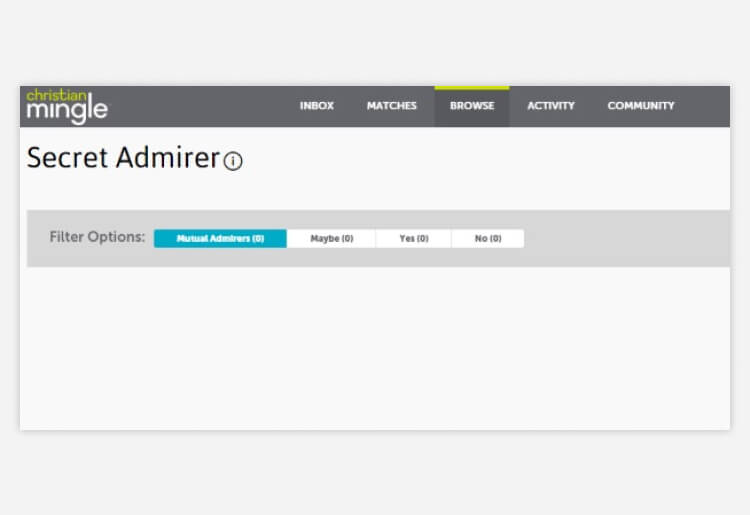Click the Filter Options label

pos(97,238)
